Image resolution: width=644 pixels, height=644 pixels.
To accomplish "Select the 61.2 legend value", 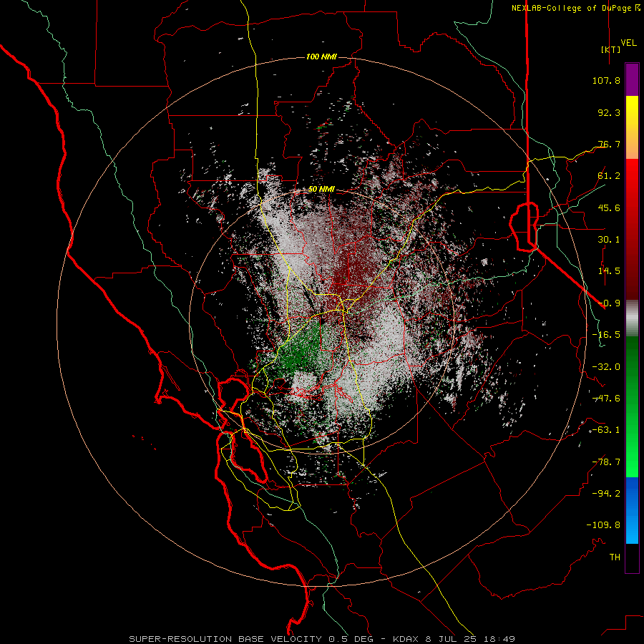I will (609, 176).
